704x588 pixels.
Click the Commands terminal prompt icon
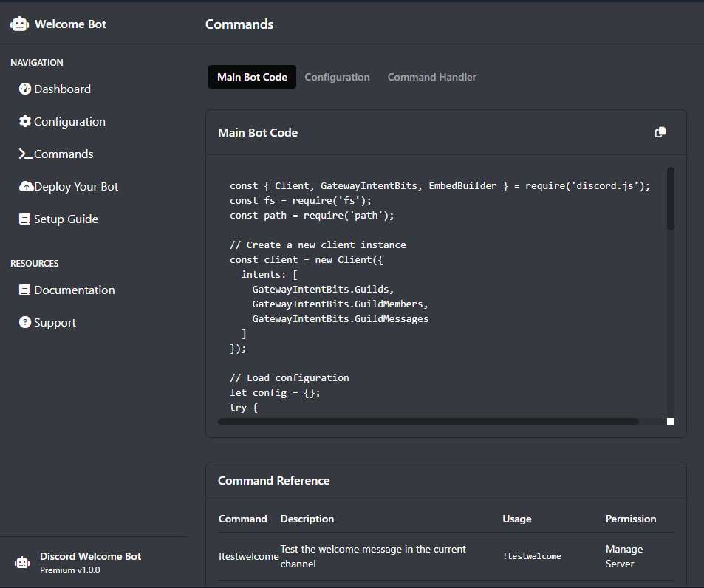25,154
